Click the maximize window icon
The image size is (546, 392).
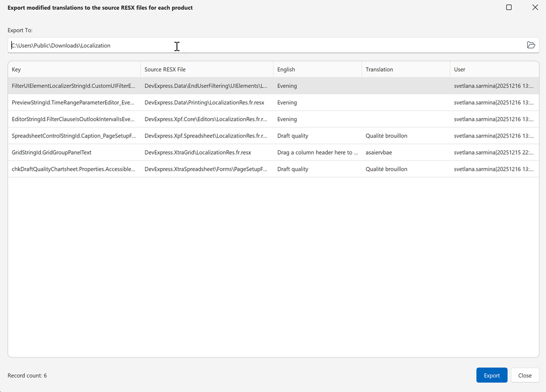pos(508,8)
